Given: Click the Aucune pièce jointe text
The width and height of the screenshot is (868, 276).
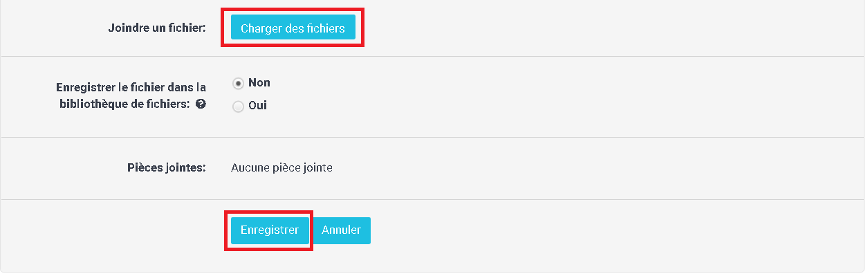Looking at the screenshot, I should tap(281, 168).
